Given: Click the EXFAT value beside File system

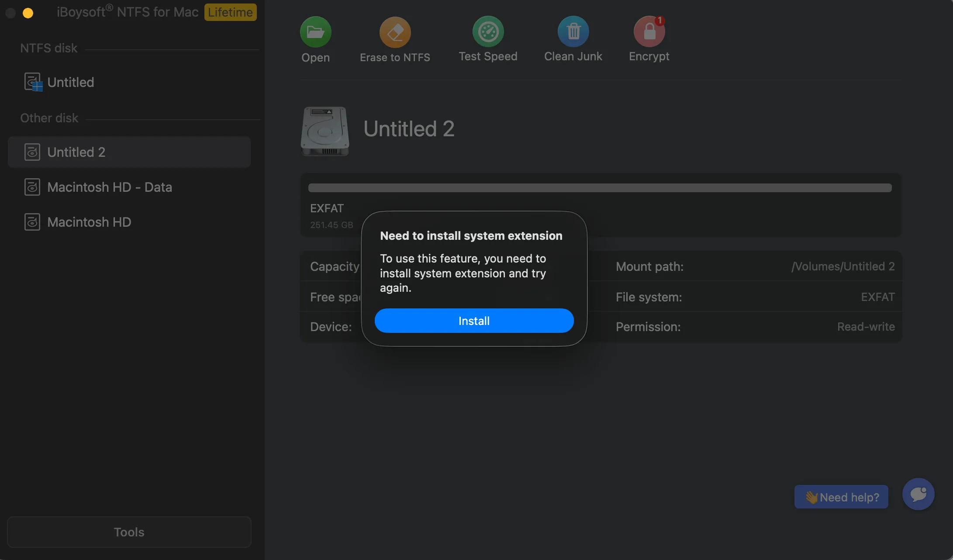Looking at the screenshot, I should click(878, 297).
